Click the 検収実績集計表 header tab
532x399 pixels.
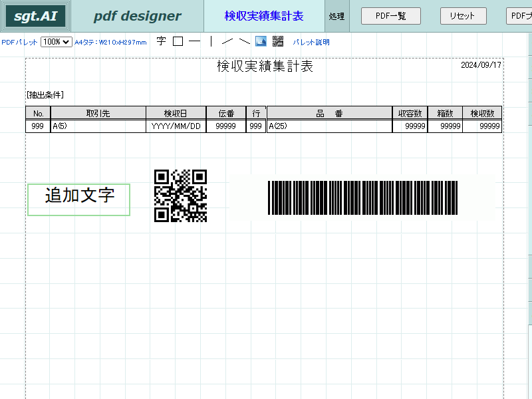tap(264, 16)
